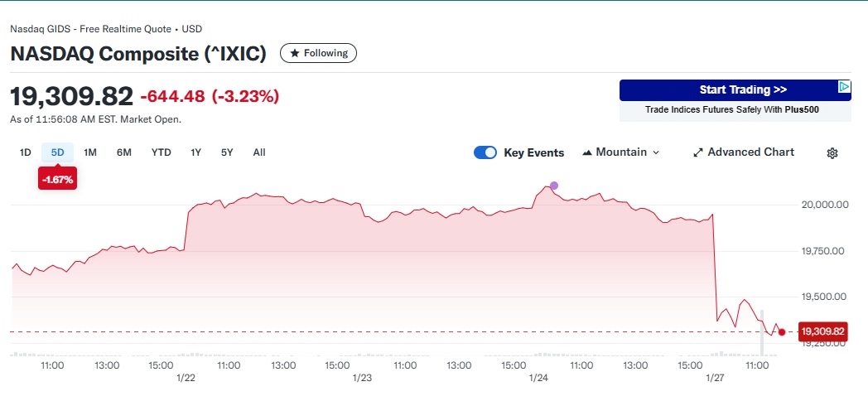
Task: Click the 19,309.82 price label on axis
Action: (x=822, y=332)
